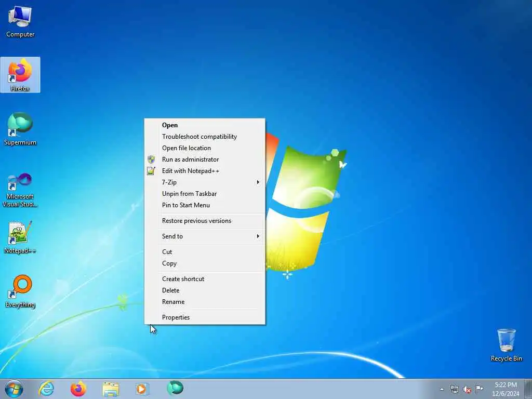This screenshot has width=532, height=399.
Task: Expand the Send to submenu
Action: (205, 236)
